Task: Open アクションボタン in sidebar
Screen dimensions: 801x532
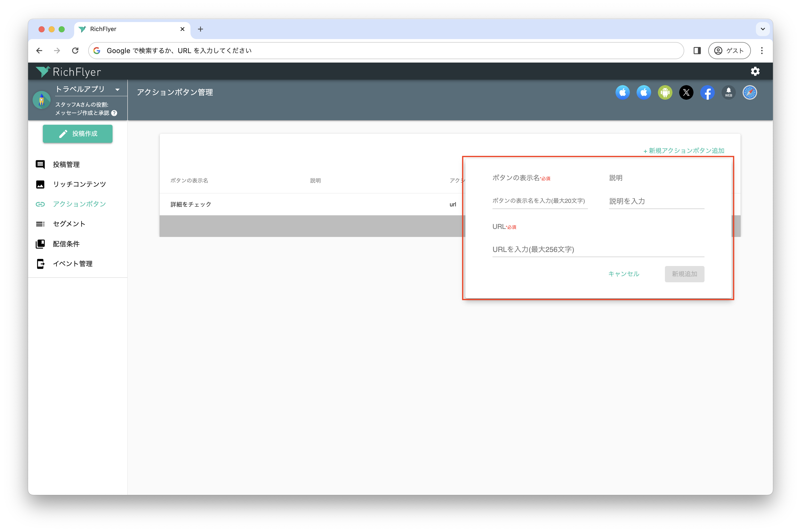Action: 79,204
